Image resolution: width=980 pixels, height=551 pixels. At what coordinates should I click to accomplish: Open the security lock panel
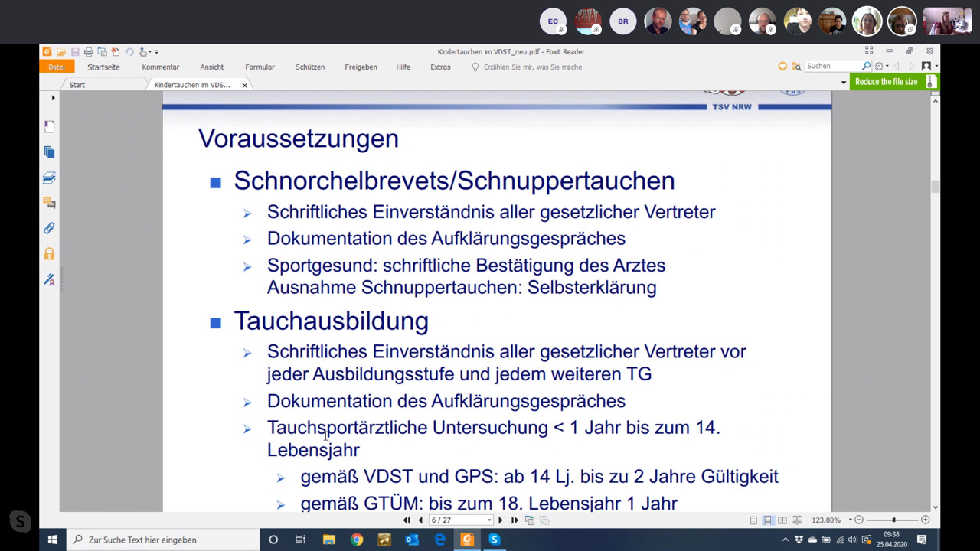click(x=49, y=253)
